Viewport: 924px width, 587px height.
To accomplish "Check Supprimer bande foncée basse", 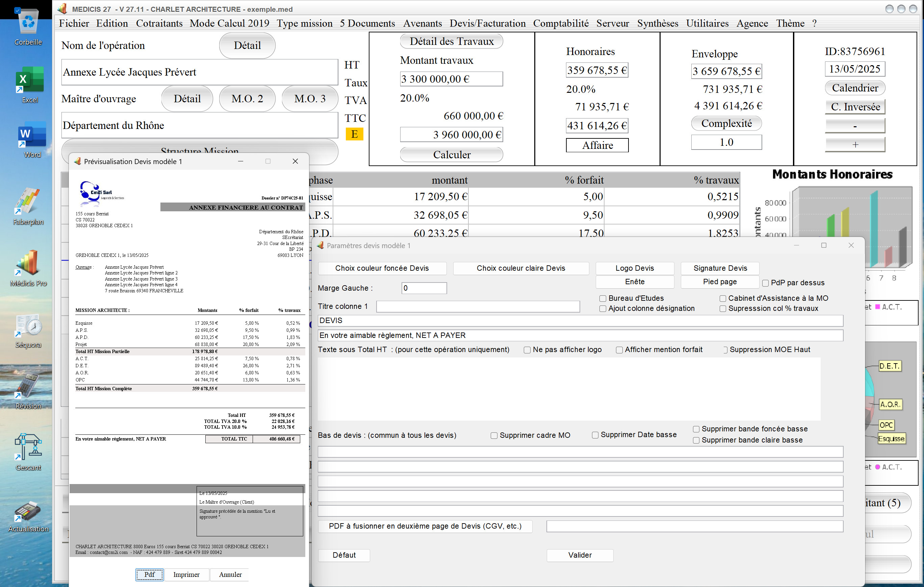I will pyautogui.click(x=696, y=429).
